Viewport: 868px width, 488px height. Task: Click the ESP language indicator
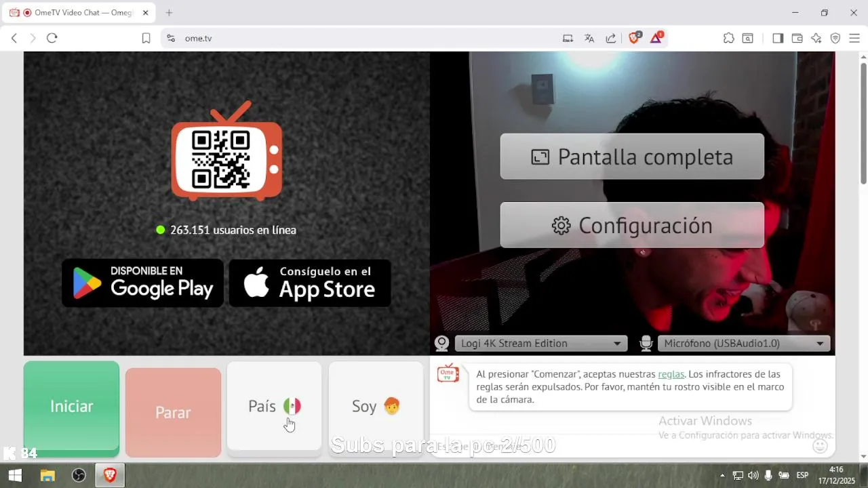[802, 475]
